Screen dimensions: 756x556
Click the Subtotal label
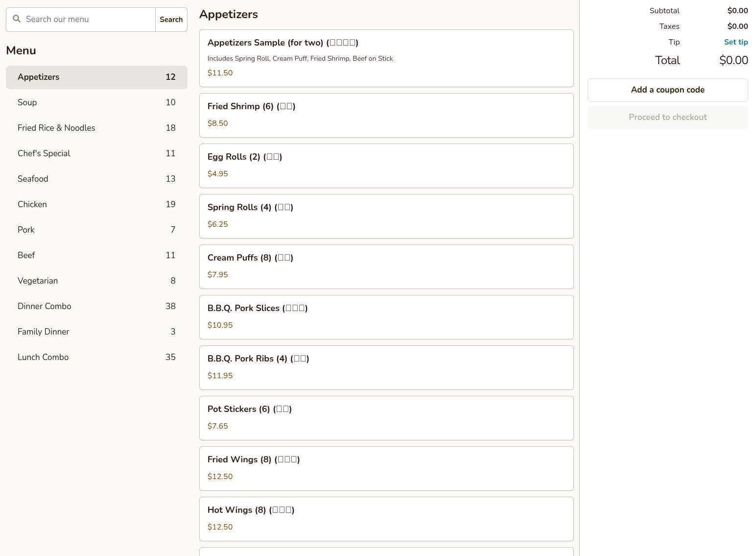[664, 11]
